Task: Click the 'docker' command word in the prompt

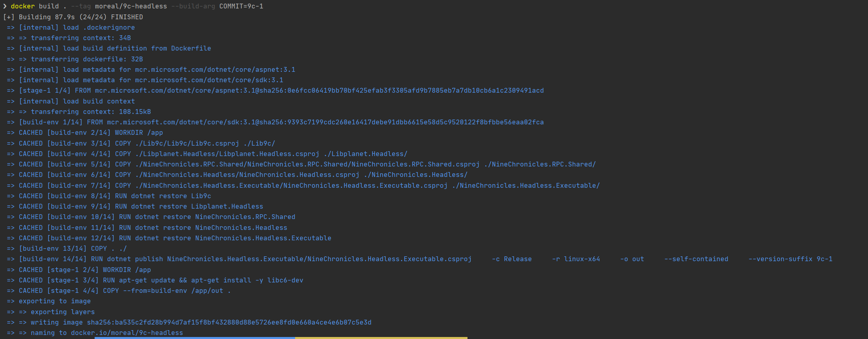Action: click(23, 6)
